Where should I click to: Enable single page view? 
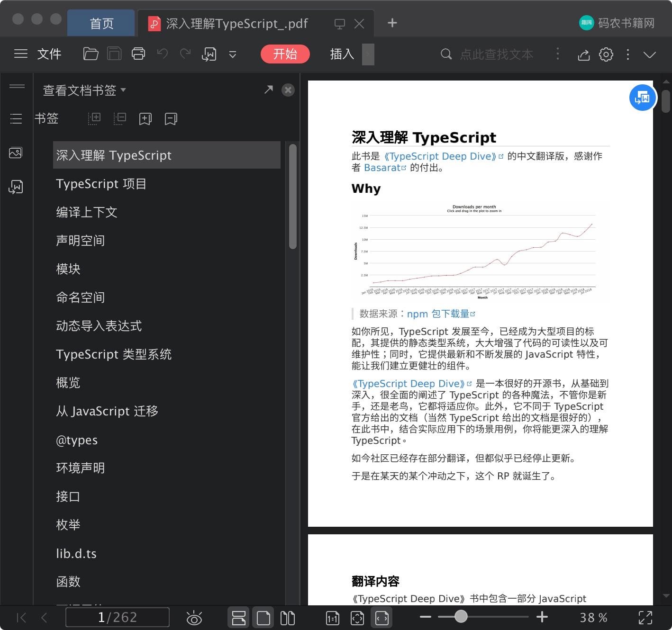(263, 618)
